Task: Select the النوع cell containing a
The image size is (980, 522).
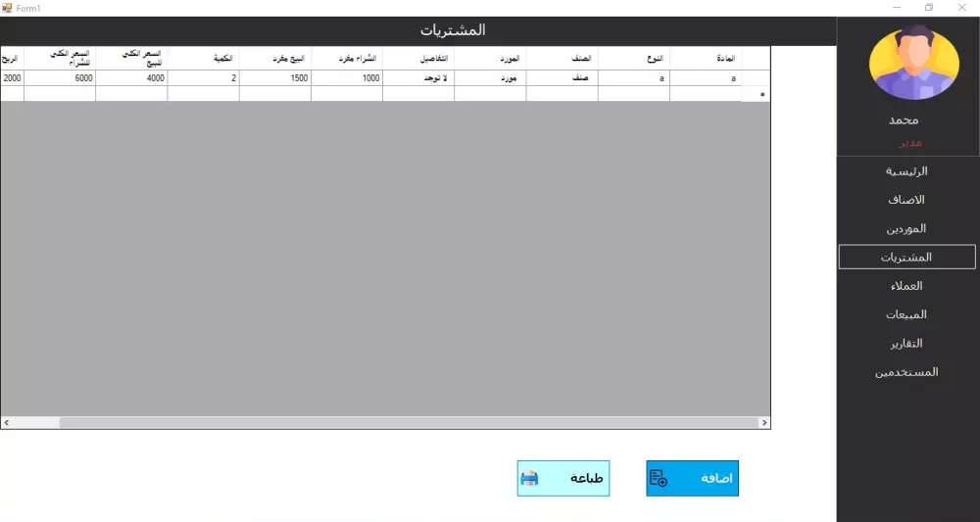Action: pyautogui.click(x=634, y=78)
